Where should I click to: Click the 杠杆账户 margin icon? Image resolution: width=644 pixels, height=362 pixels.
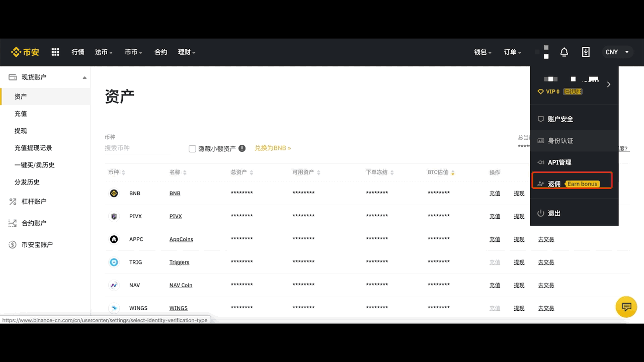coord(13,202)
